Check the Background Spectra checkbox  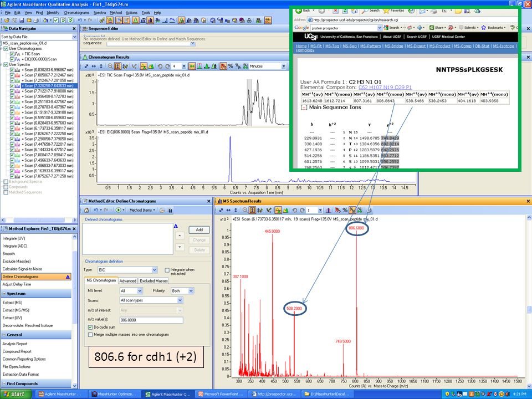point(6,182)
